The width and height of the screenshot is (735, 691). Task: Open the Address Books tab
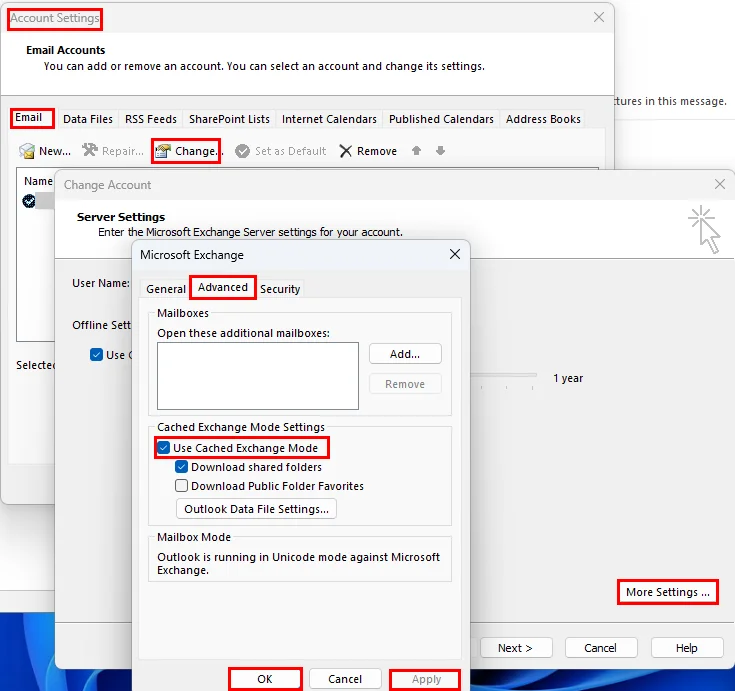[x=543, y=119]
